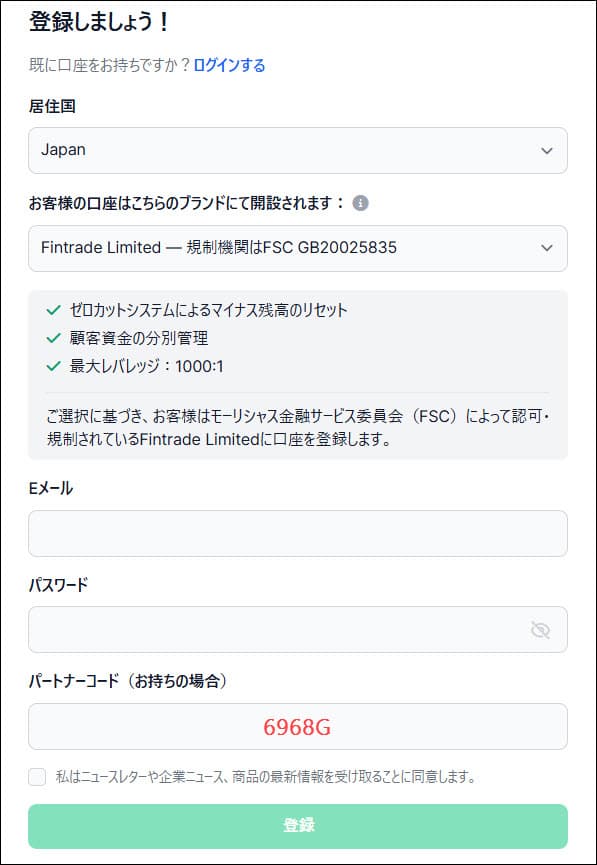Click the green check beside 顧客資金の分別管理
The height and width of the screenshot is (865, 597).
(54, 338)
